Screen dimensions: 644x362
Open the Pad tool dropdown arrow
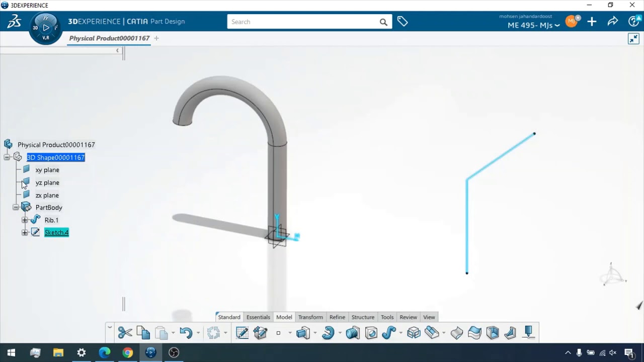point(315,333)
